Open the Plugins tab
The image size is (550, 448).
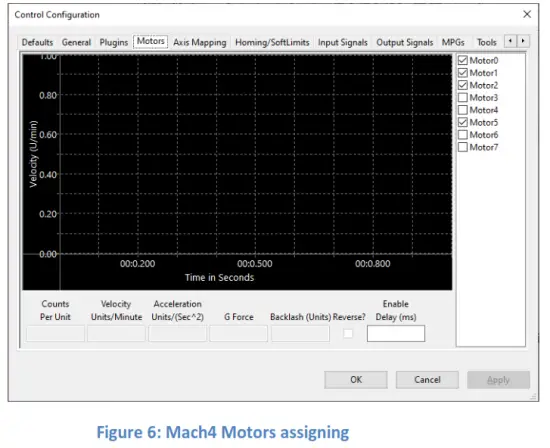click(x=114, y=42)
